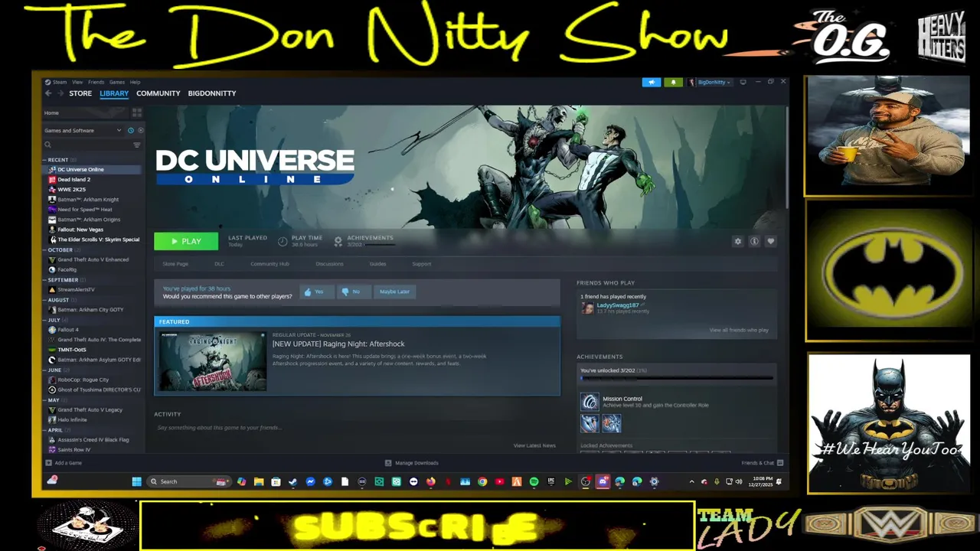The height and width of the screenshot is (551, 980).
Task: Select Fallout: New Vegas in the list
Action: click(80, 230)
